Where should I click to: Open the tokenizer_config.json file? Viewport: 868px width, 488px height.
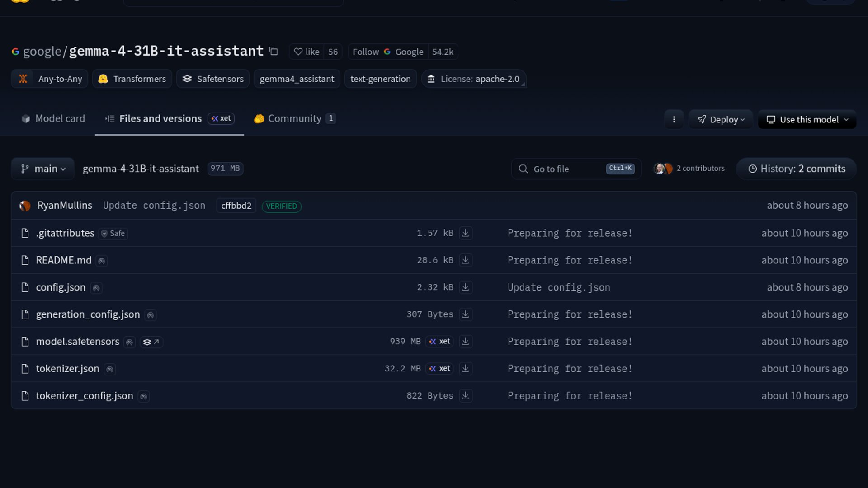85,396
